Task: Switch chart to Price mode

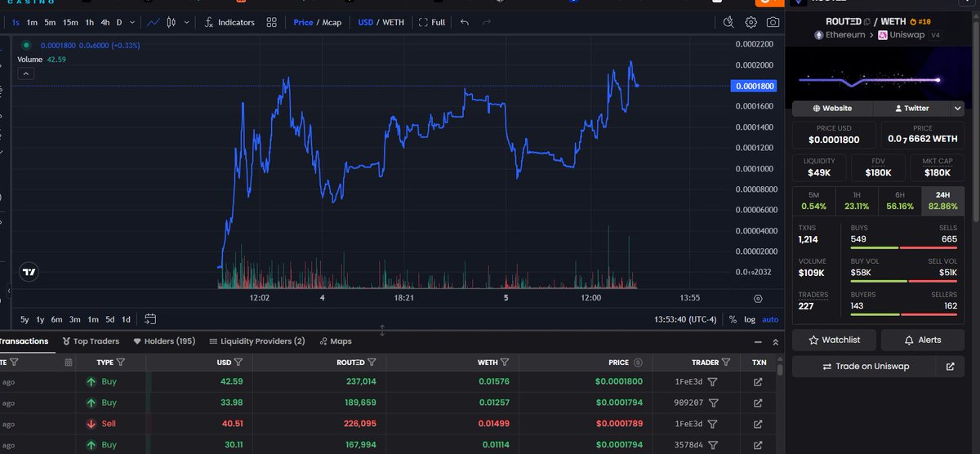Action: (303, 22)
